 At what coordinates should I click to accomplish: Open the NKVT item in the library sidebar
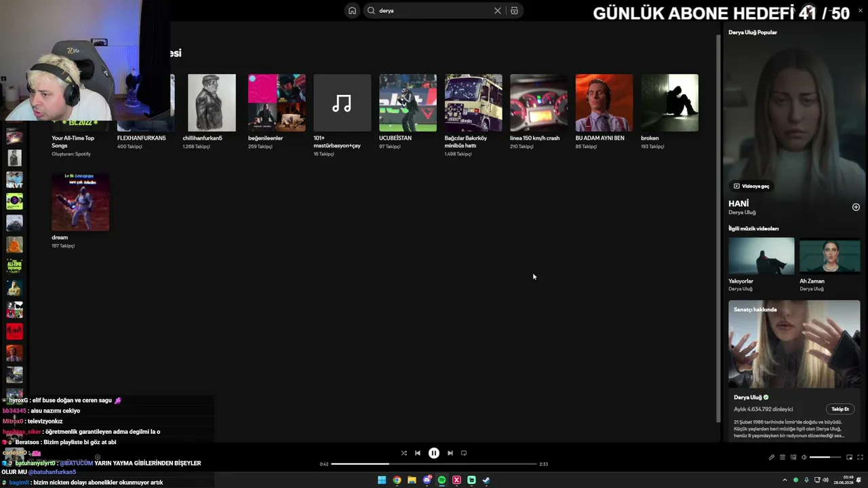(14, 180)
